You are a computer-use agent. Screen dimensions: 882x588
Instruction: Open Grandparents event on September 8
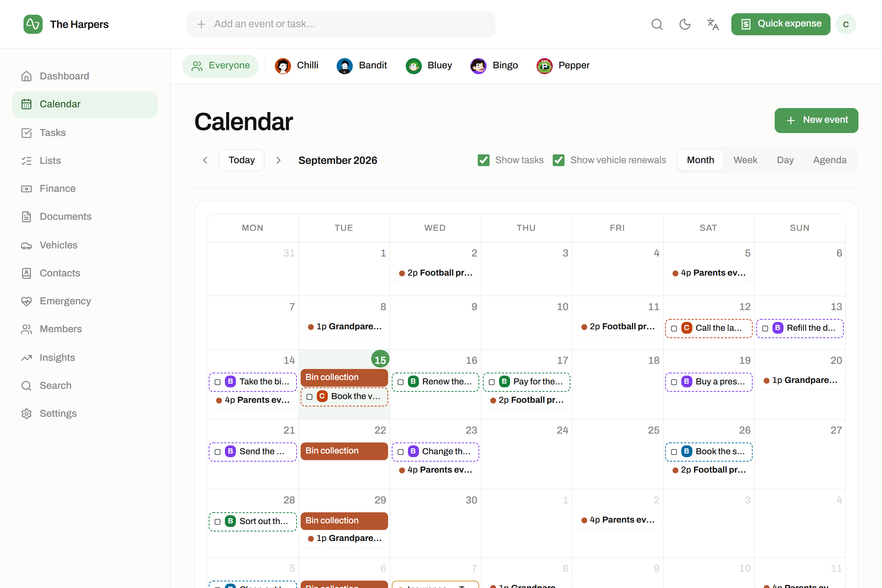[x=344, y=327]
